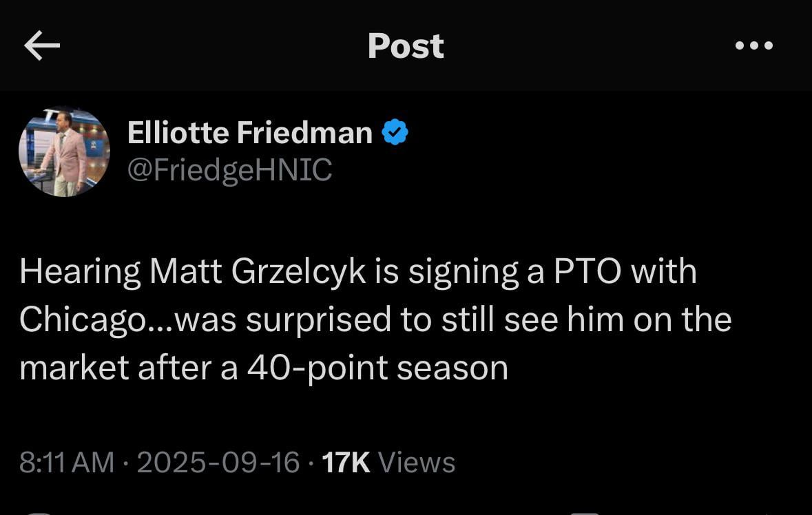Select the Elliotte Friedman display name
Screen dimensions: 812x515
point(249,132)
